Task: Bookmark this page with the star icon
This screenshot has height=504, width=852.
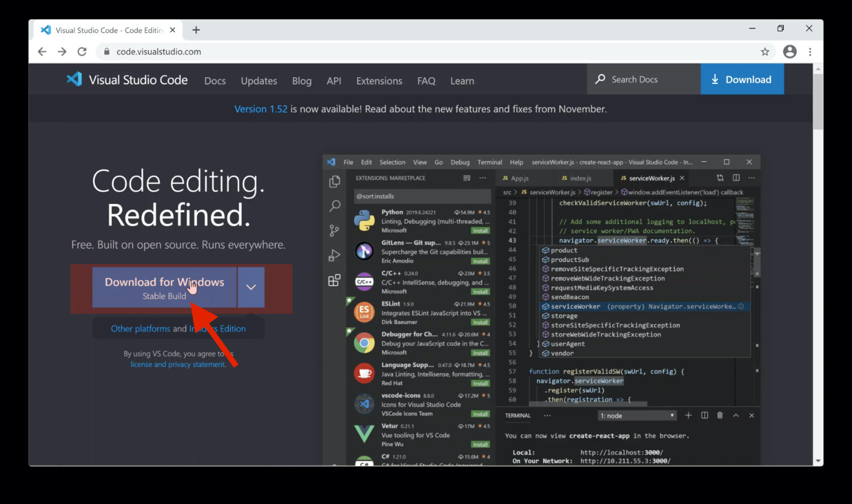Action: tap(765, 52)
